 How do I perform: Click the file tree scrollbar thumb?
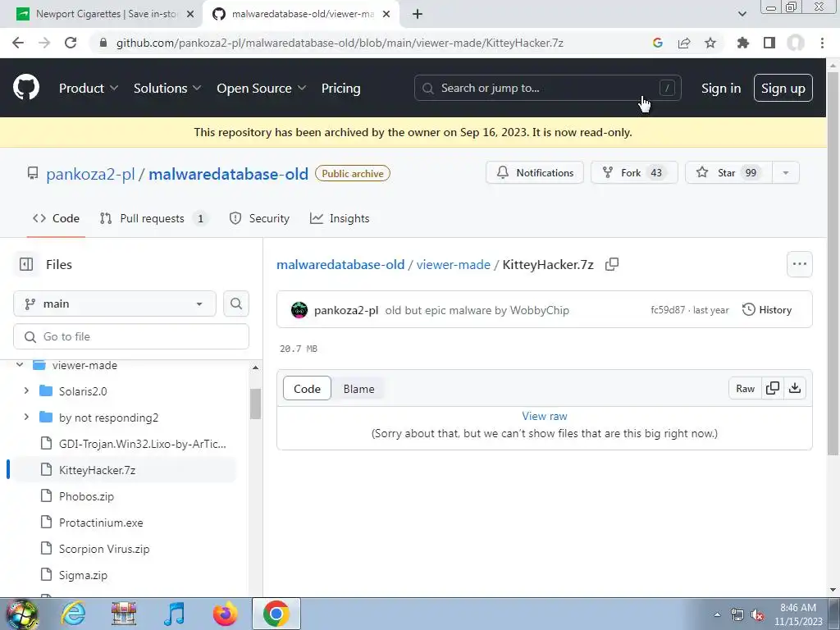256,404
